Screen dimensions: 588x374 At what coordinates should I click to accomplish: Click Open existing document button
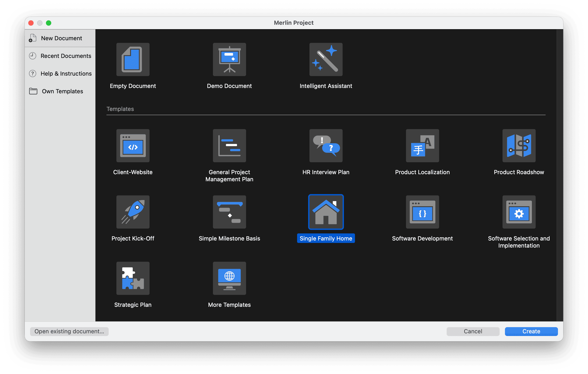[x=69, y=331]
